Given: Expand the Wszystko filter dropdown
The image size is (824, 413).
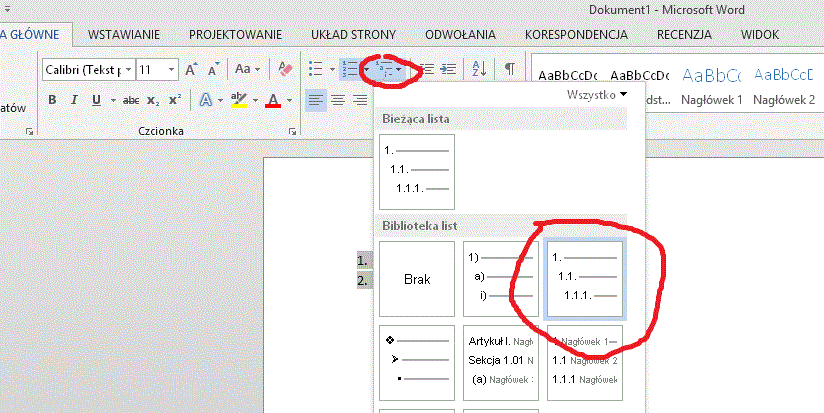Looking at the screenshot, I should pyautogui.click(x=597, y=95).
